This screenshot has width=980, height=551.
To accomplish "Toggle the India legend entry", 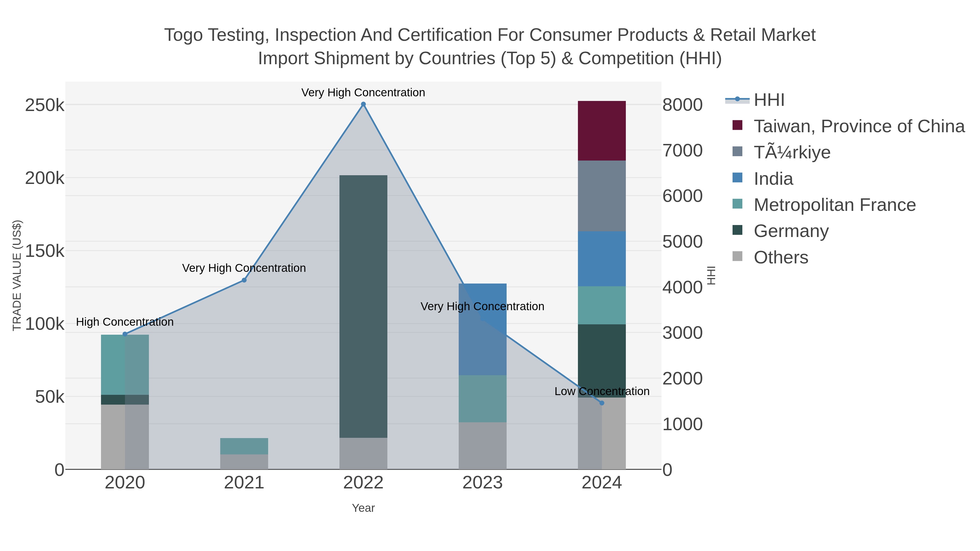I will tap(762, 179).
